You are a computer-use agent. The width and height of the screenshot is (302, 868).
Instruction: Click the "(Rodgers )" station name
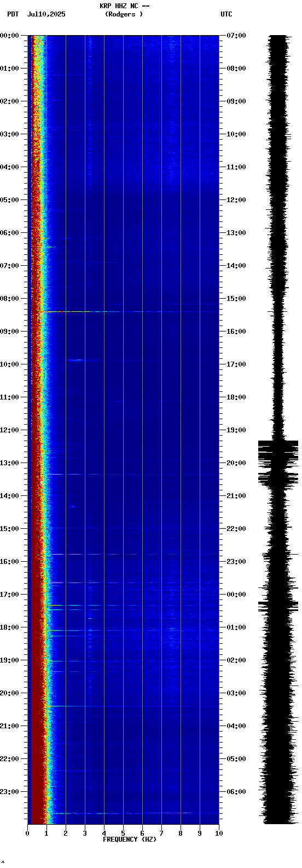[124, 14]
